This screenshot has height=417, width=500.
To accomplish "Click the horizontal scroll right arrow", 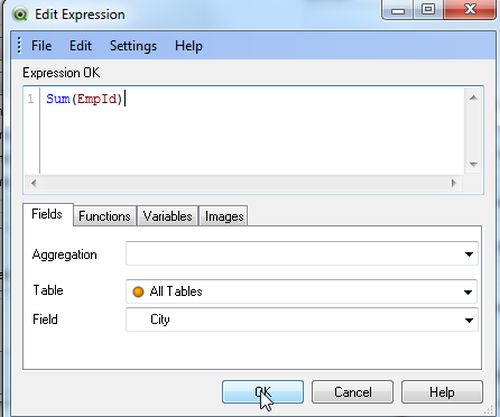I will pos(453,183).
